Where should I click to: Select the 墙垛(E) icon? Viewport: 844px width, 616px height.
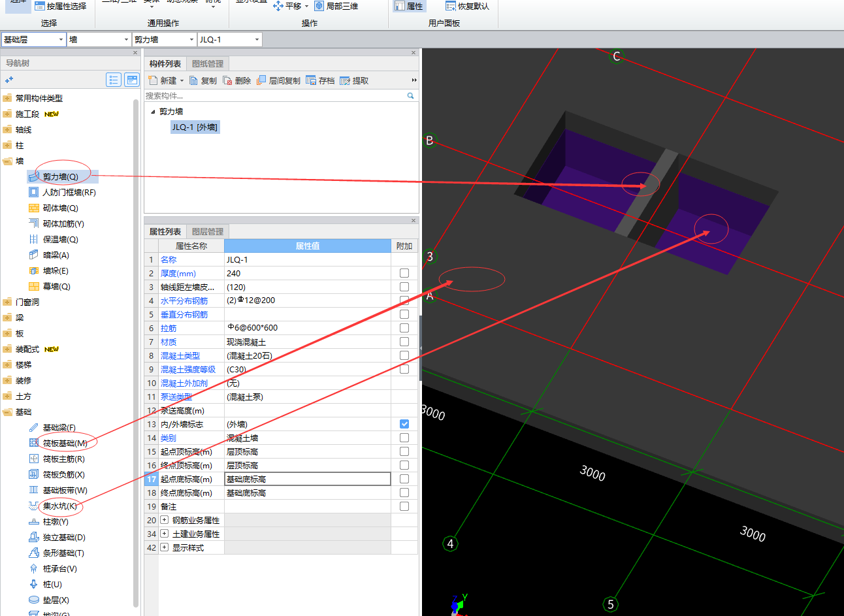[x=34, y=270]
